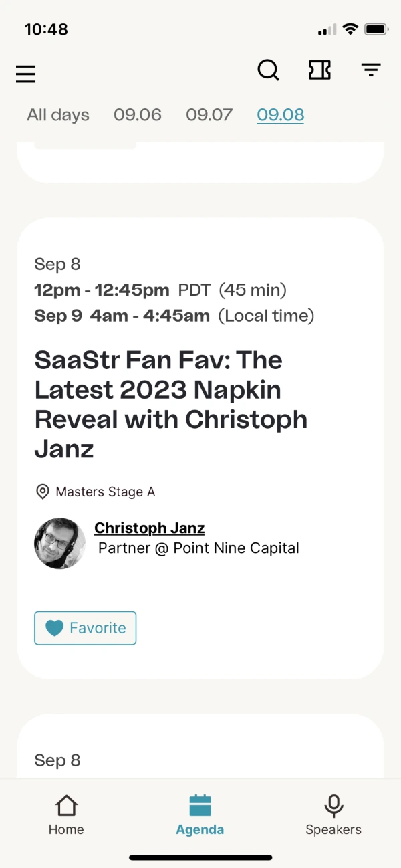Switch to the 09.06 day tab
401x868 pixels.
[137, 115]
